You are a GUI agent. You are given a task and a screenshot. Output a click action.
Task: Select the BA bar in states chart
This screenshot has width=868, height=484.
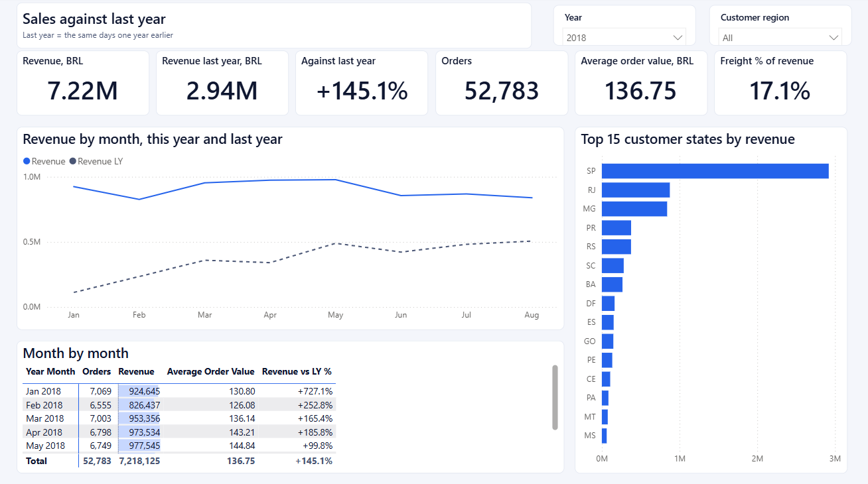tap(612, 284)
